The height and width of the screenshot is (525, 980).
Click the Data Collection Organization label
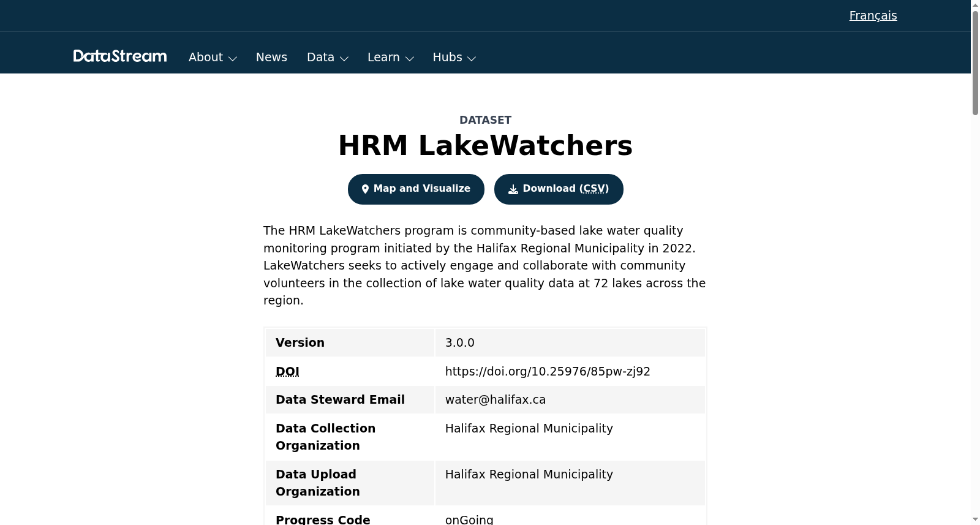(x=325, y=437)
